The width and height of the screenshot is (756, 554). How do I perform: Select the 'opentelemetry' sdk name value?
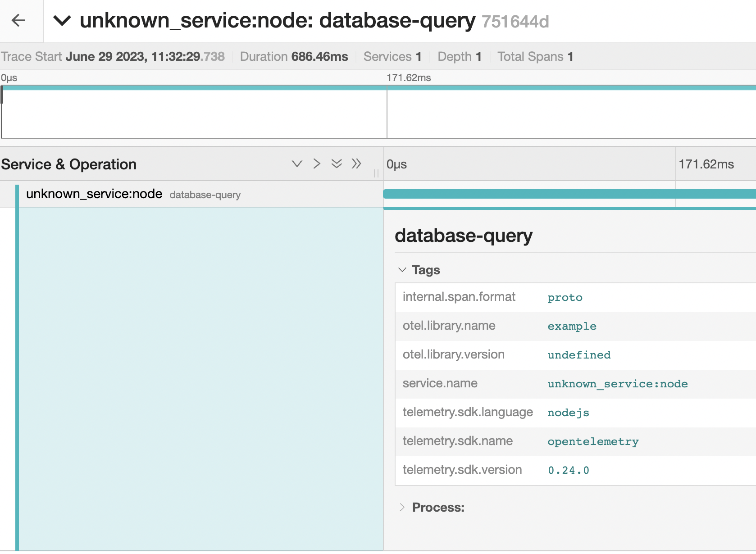point(593,441)
